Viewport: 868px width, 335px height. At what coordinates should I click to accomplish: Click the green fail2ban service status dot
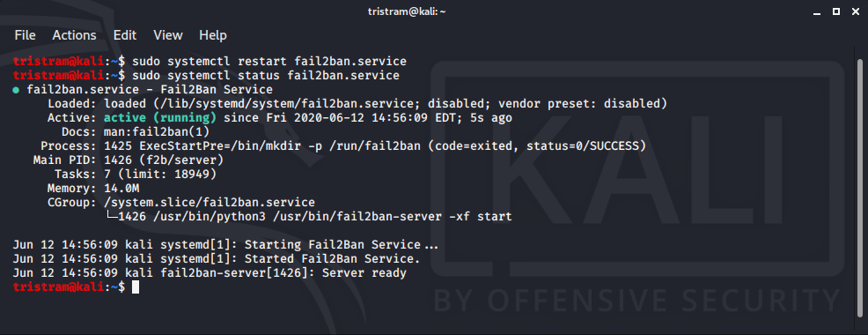click(16, 90)
